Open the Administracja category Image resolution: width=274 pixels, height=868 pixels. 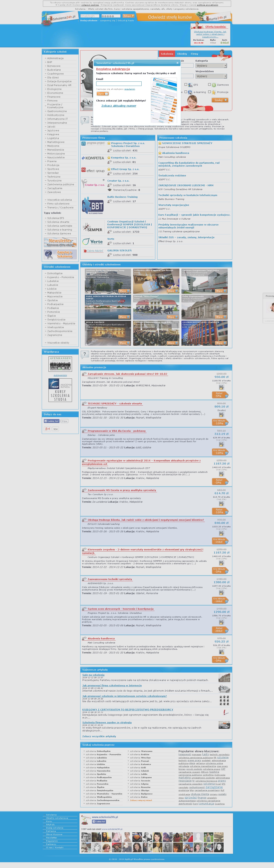[55, 58]
